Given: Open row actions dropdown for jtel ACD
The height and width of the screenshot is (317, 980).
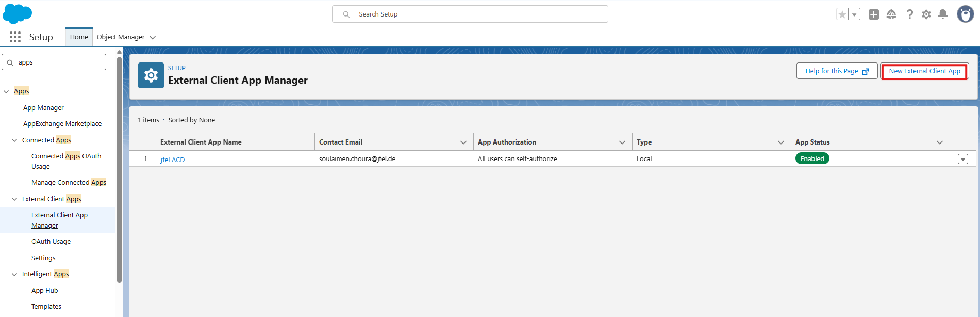Looking at the screenshot, I should [962, 159].
